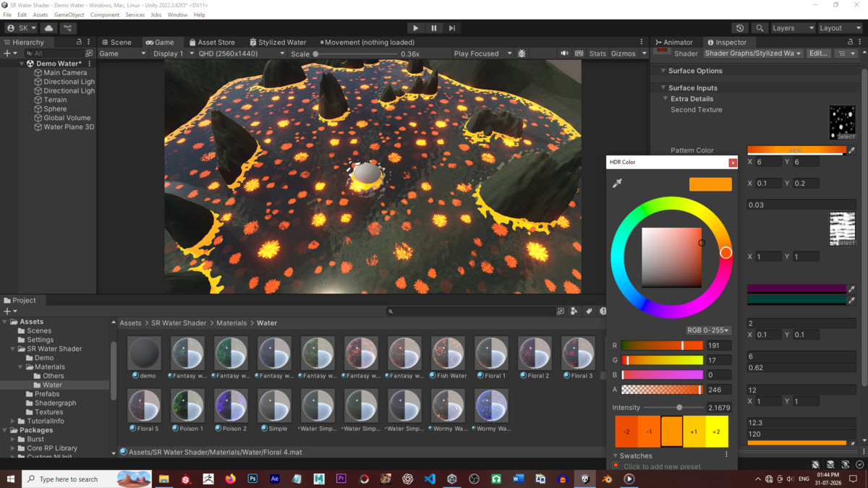This screenshot has height=488, width=868.
Task: Collapse the Swatches section
Action: 616,456
